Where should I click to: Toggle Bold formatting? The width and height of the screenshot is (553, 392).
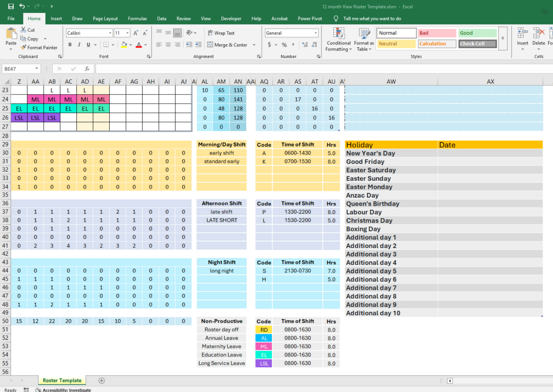pos(70,45)
